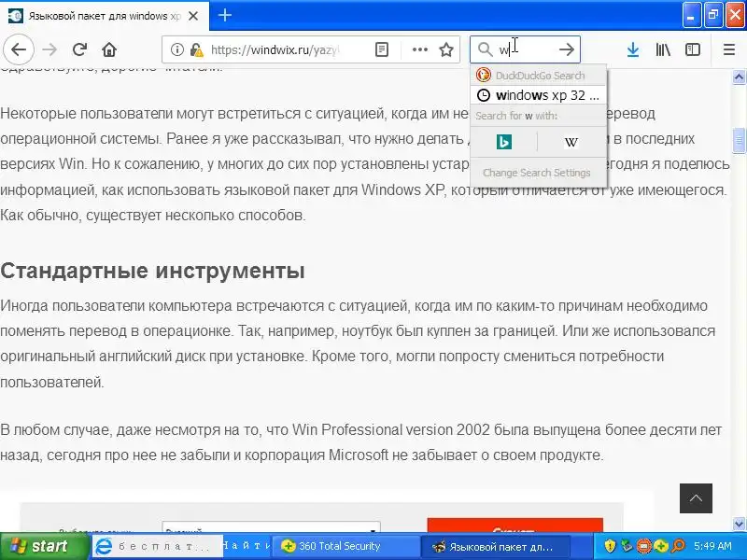The image size is (747, 560).
Task: Click scrollbar down arrow
Action: 739,525
